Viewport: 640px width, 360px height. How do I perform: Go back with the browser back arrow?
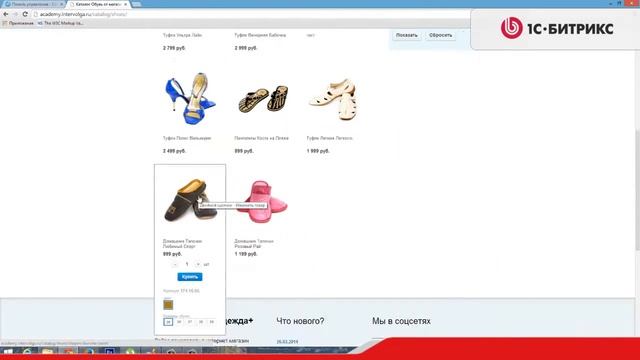(x=6, y=14)
